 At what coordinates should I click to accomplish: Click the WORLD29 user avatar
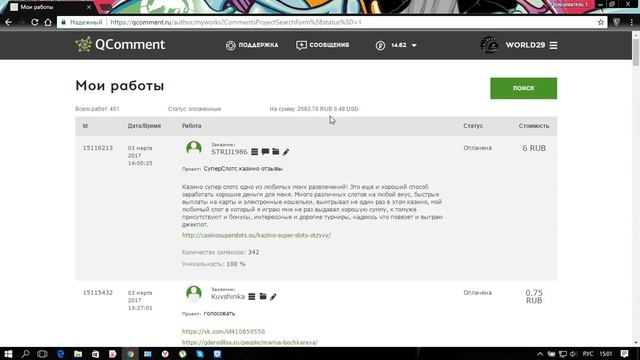tap(489, 45)
